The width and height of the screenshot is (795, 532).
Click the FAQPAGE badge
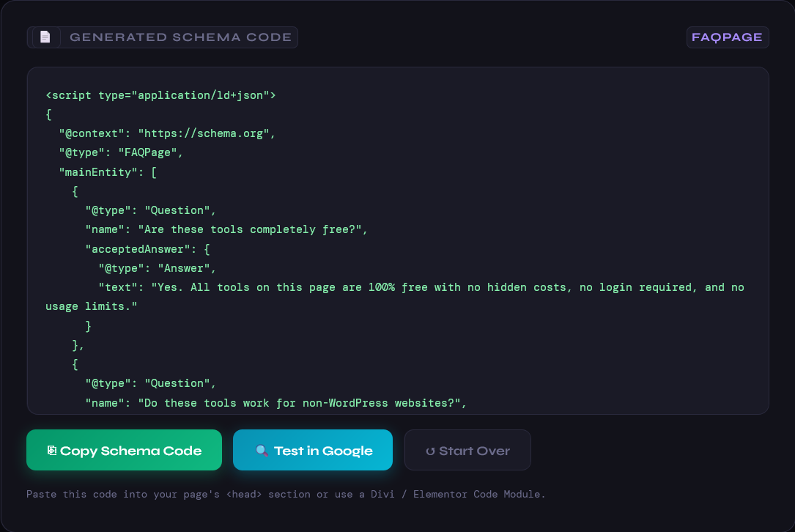click(727, 37)
